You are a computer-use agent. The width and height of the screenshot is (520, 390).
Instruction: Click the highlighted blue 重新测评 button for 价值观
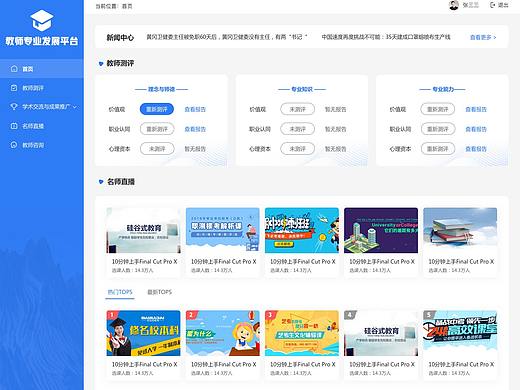point(157,109)
